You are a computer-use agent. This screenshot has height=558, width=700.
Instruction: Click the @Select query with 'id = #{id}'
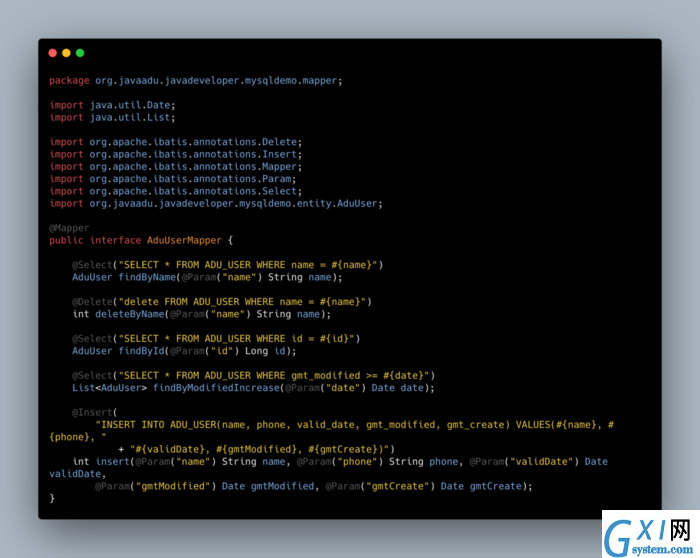point(216,338)
